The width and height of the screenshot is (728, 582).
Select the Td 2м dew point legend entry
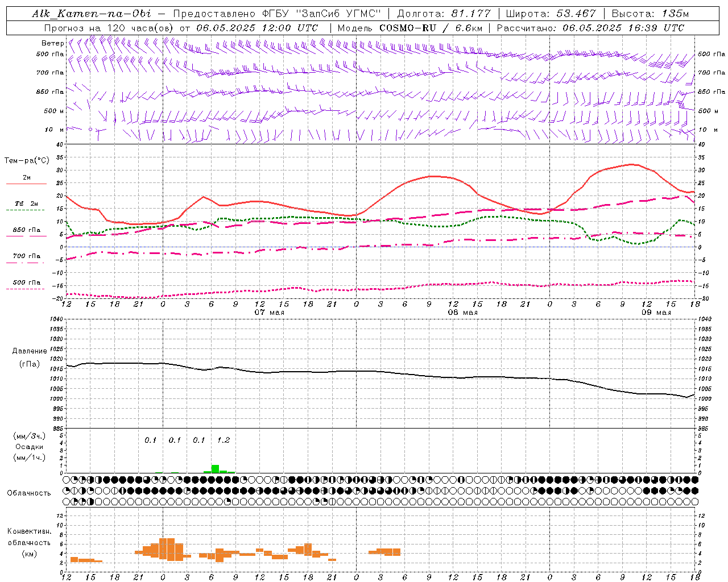coord(27,203)
